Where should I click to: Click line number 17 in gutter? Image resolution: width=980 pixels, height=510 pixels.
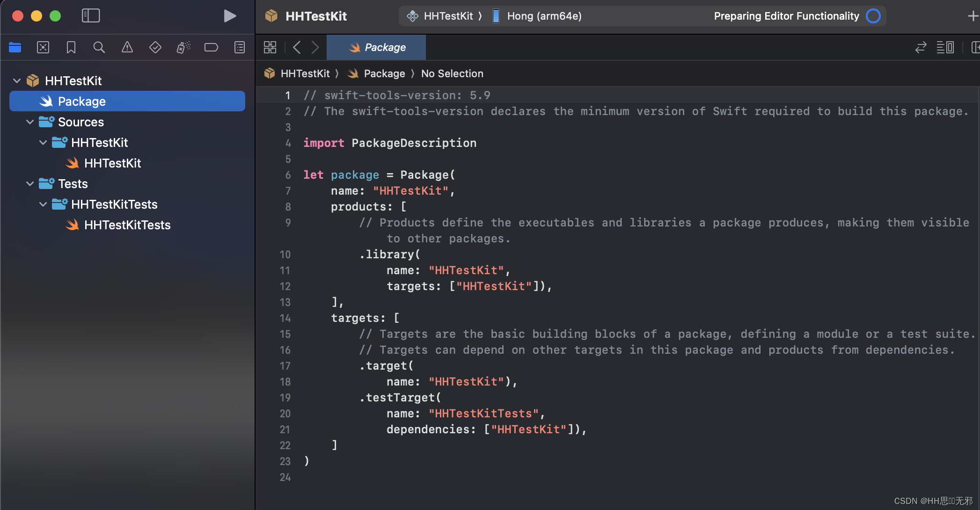(285, 366)
